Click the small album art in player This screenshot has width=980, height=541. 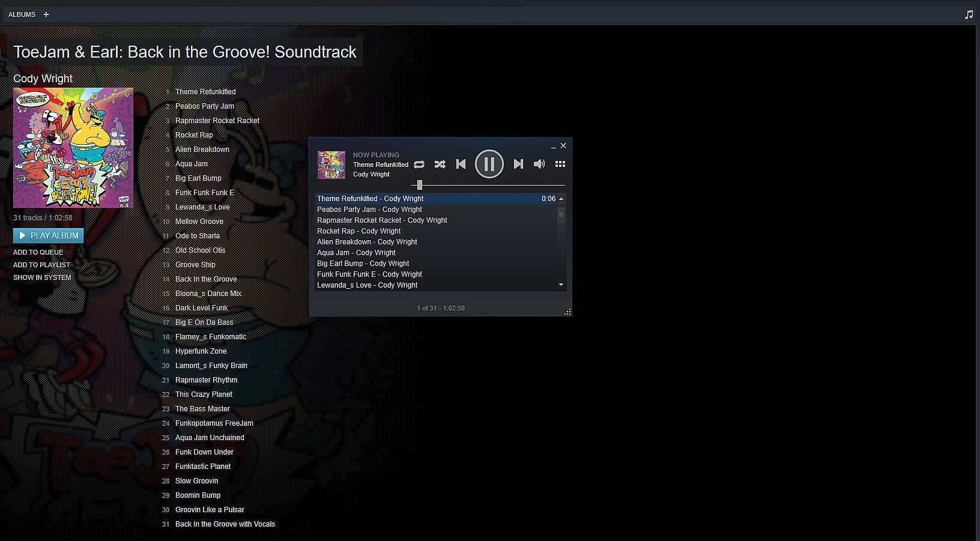click(331, 165)
